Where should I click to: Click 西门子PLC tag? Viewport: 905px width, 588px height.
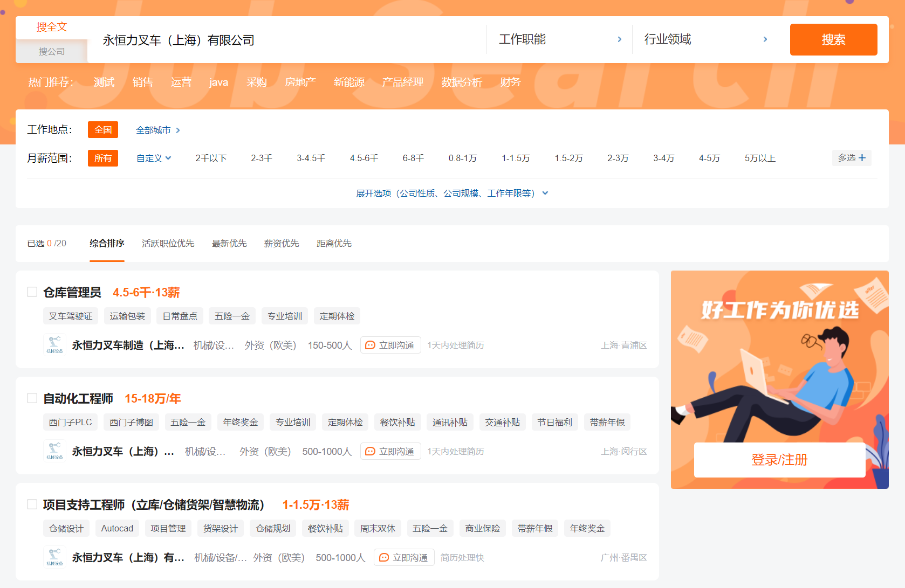(x=70, y=423)
